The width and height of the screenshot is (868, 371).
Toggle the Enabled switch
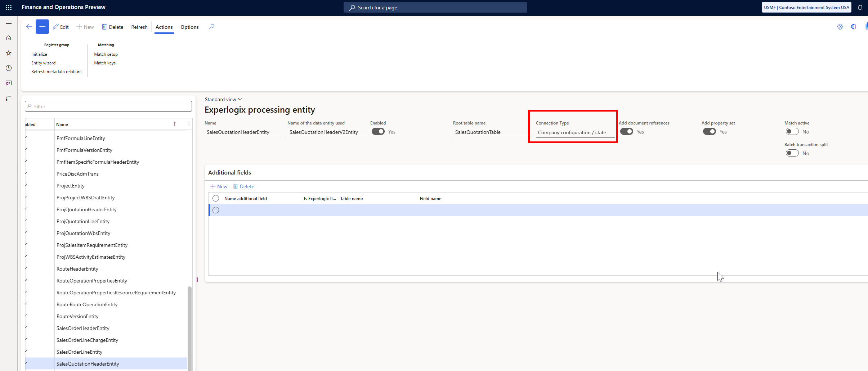(x=378, y=132)
